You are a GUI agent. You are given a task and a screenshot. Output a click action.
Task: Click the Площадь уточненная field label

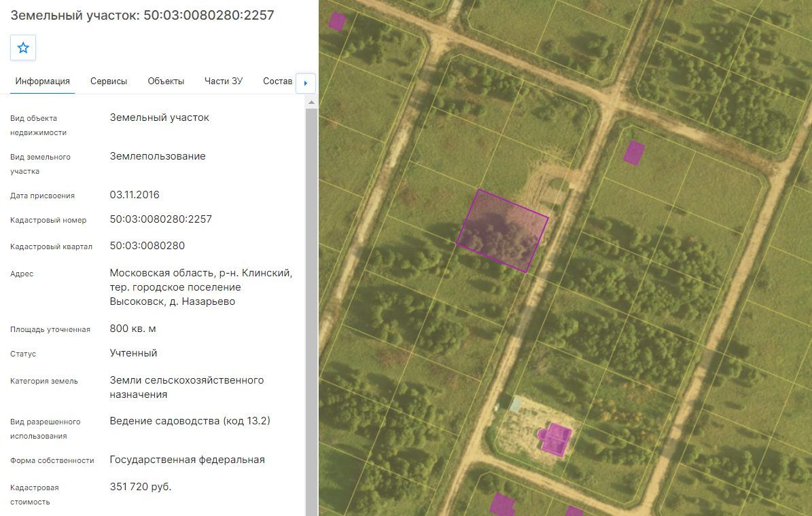tap(50, 329)
